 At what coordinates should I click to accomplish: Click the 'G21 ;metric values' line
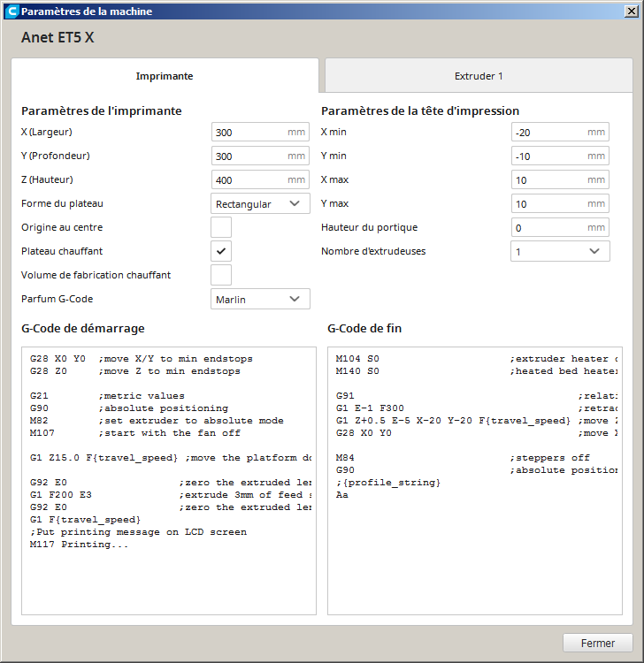(x=107, y=396)
